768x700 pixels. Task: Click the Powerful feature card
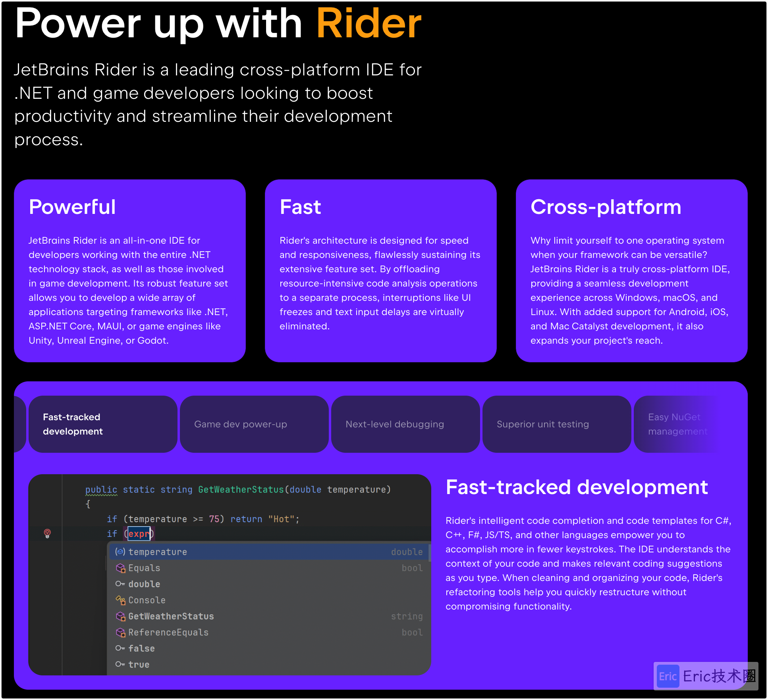coord(130,271)
